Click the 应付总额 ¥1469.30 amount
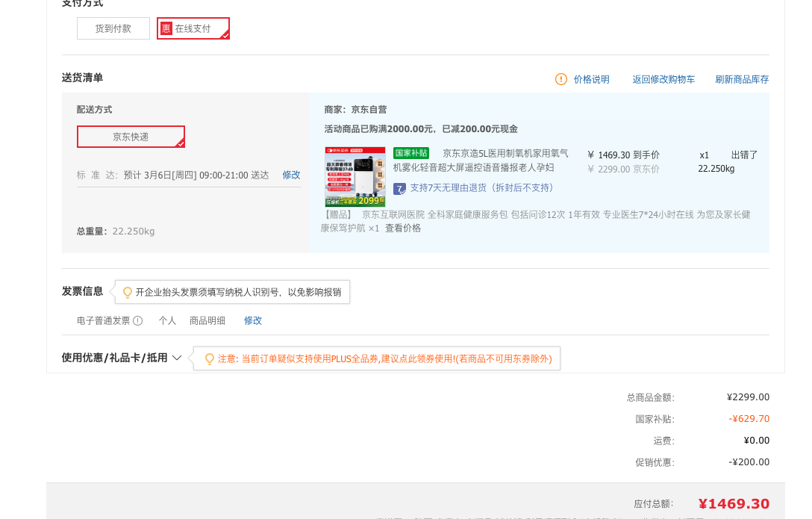This screenshot has height=519, width=812. tap(734, 503)
